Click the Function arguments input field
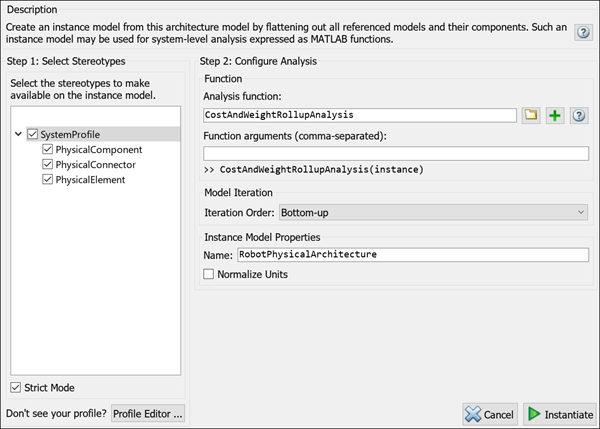This screenshot has width=600, height=429. click(x=395, y=154)
